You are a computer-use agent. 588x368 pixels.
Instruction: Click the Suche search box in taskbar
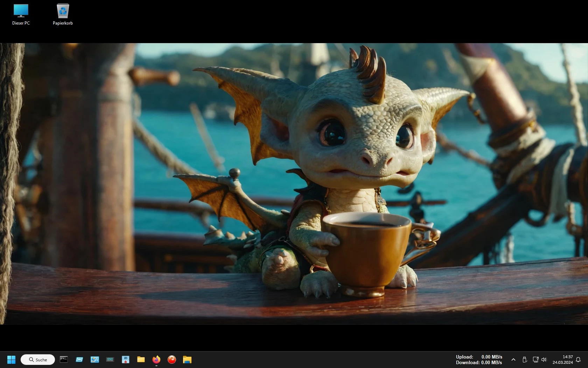38,360
